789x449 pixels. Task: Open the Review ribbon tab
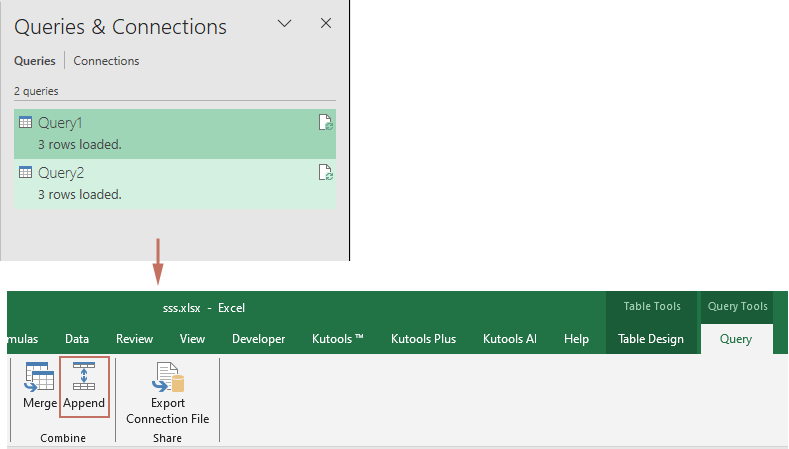pos(134,339)
